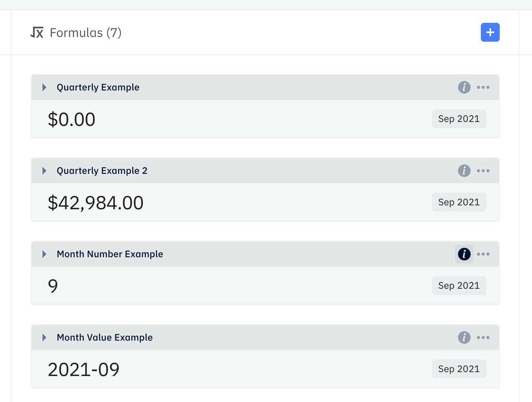The height and width of the screenshot is (402, 532).
Task: Expand the Quarterly Example formula
Action: click(44, 87)
